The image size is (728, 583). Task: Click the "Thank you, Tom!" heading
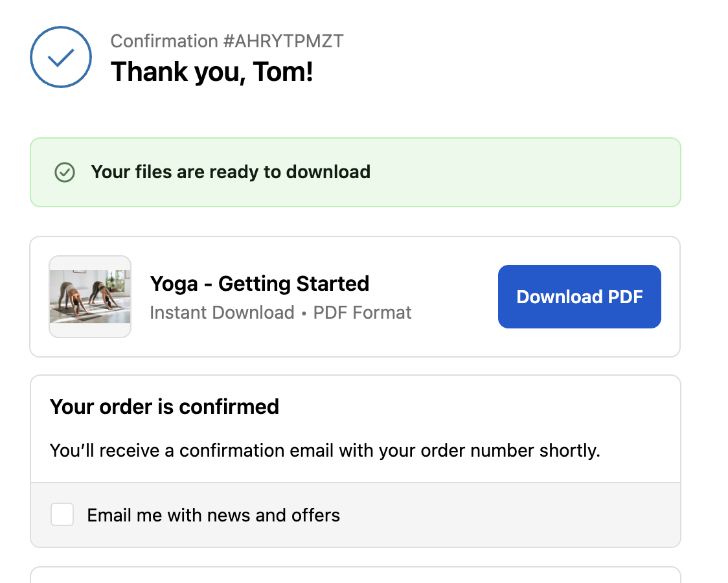(x=212, y=71)
